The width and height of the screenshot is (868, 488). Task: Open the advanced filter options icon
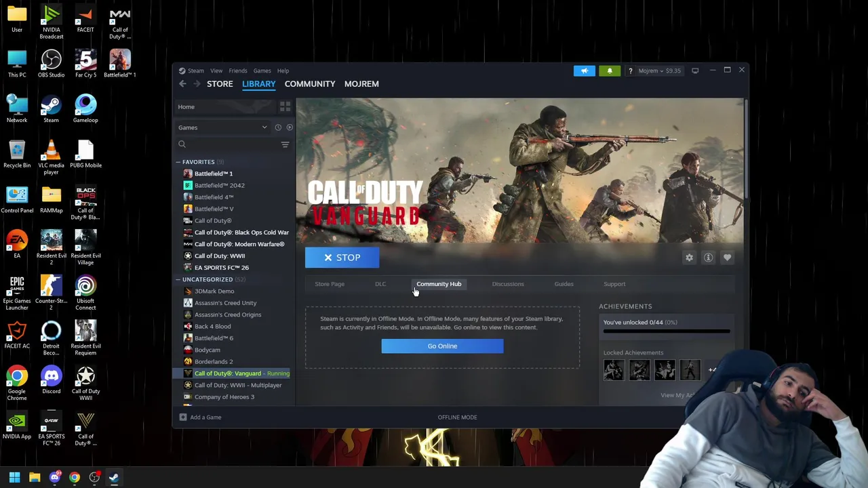[x=285, y=144]
